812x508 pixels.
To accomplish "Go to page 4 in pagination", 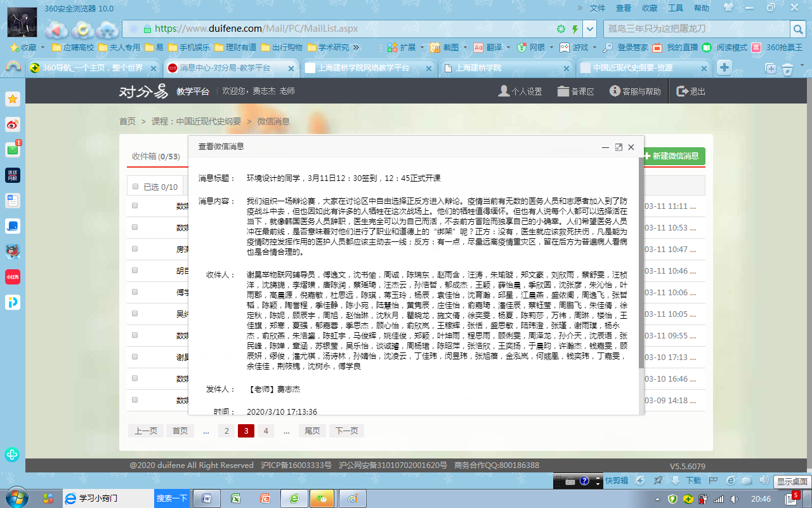I will [x=266, y=431].
